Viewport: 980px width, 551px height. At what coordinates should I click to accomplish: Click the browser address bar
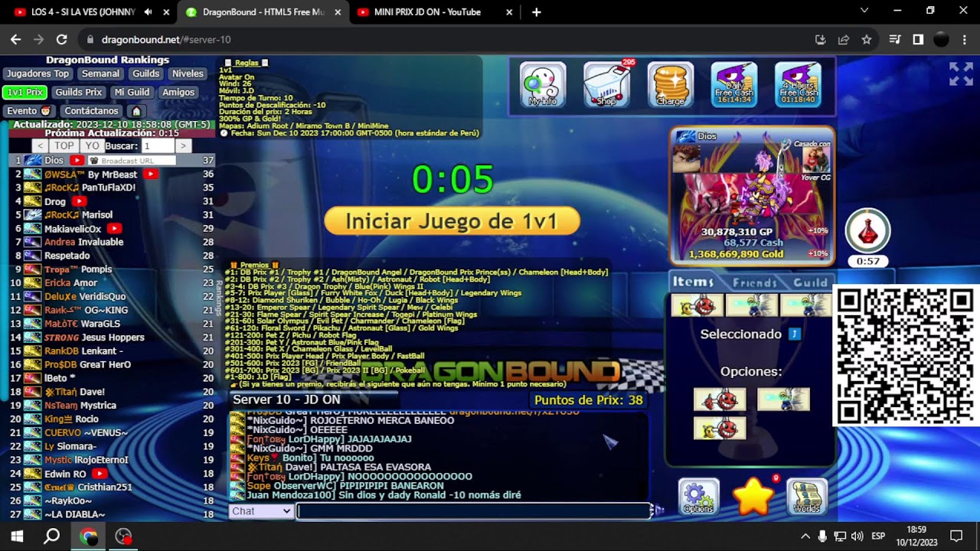tap(446, 40)
